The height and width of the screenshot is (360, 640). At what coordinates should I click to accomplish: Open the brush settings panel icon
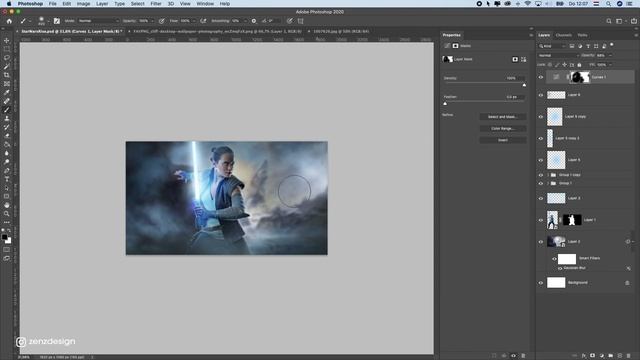pos(57,21)
